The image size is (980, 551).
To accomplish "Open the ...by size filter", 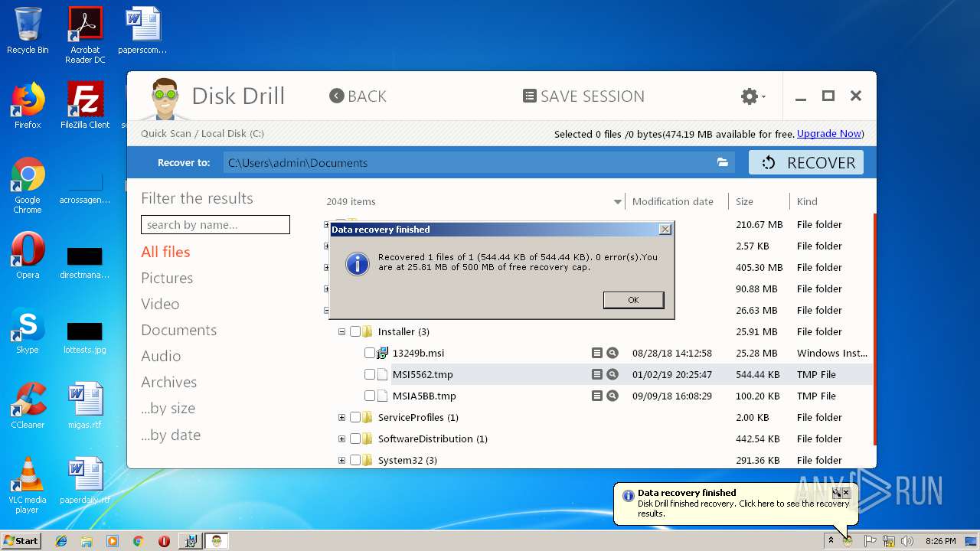I will pos(168,408).
